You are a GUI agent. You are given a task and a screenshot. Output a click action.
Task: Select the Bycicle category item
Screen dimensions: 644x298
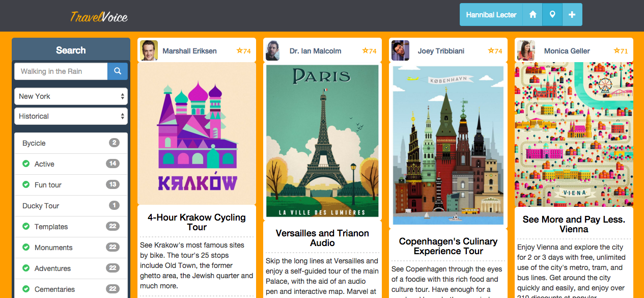(x=71, y=143)
